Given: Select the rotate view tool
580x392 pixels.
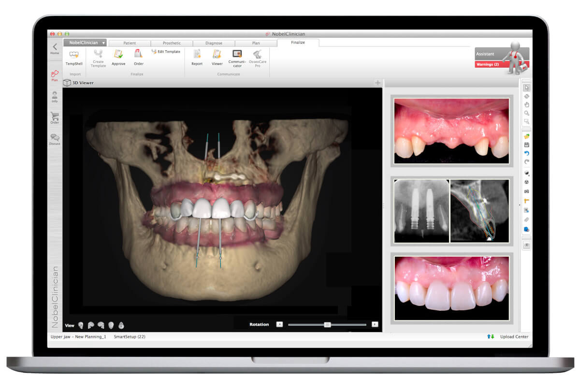Looking at the screenshot, I should (x=526, y=96).
